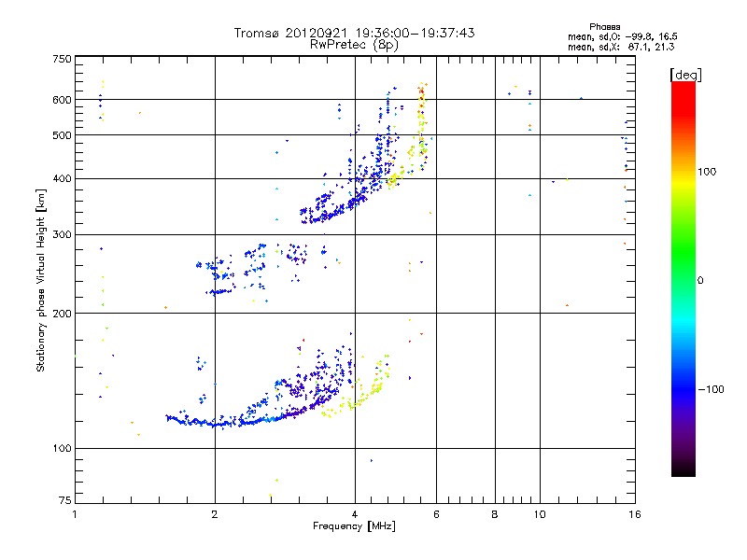Click the y-axis tick label '400'
Image resolution: width=747 pixels, height=560 pixels.
[62, 179]
